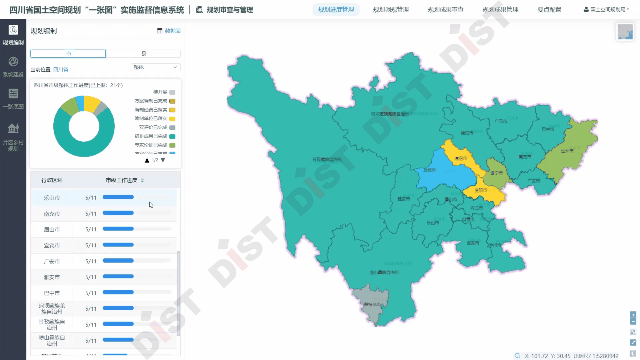Select the first highlighted top navigation tab
The height and width of the screenshot is (360, 640).
pyautogui.click(x=336, y=9)
